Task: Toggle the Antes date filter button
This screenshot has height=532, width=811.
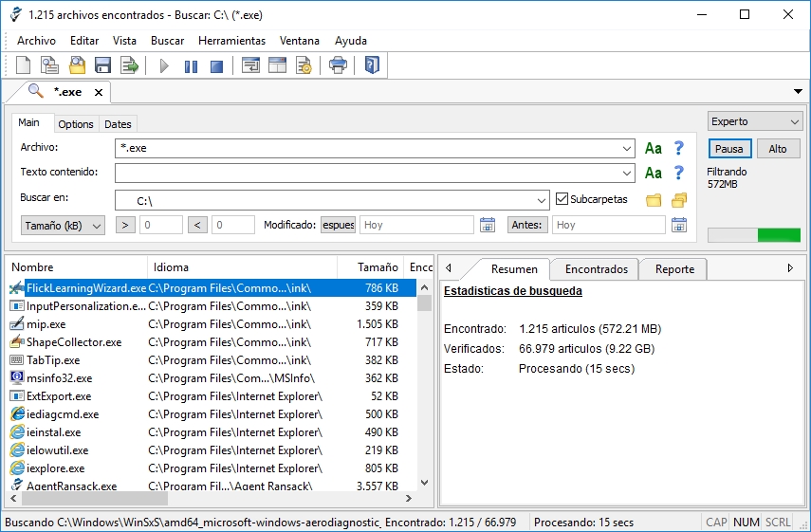Action: (527, 225)
